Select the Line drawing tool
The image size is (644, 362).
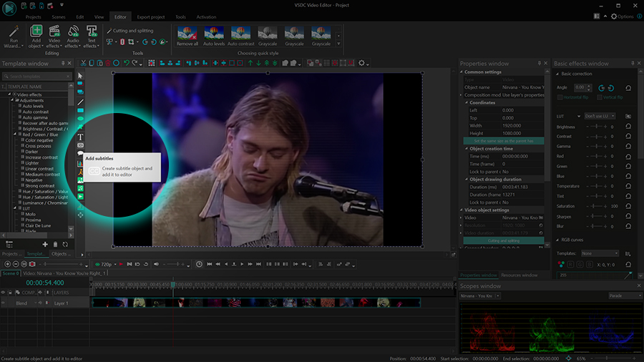(80, 102)
